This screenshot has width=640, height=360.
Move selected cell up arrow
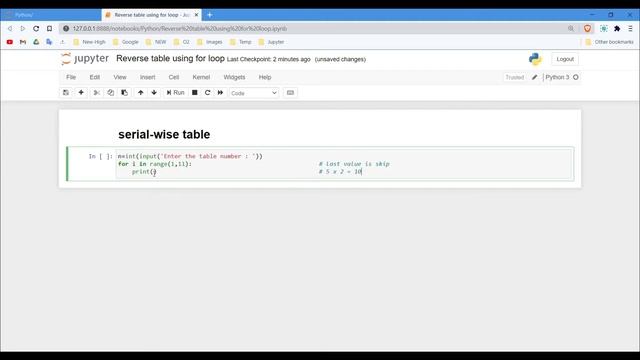pos(140,93)
